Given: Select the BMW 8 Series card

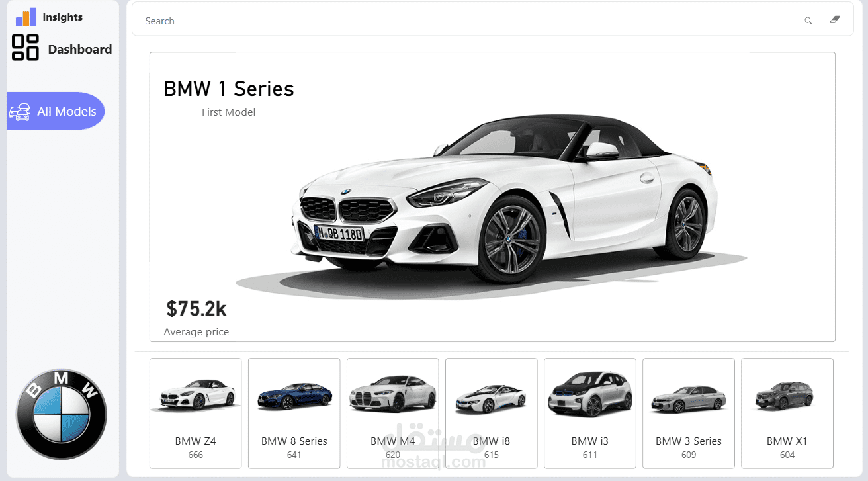Looking at the screenshot, I should click(x=294, y=414).
